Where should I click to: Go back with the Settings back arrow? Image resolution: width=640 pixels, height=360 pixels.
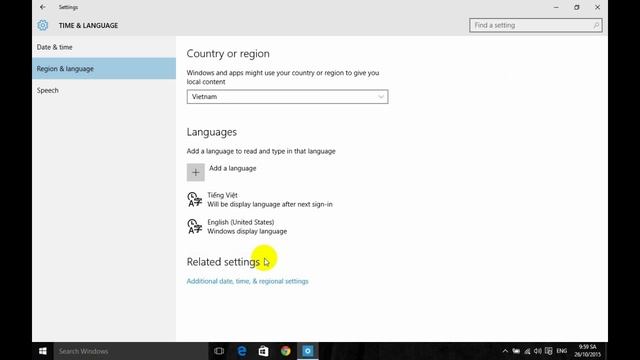(43, 7)
